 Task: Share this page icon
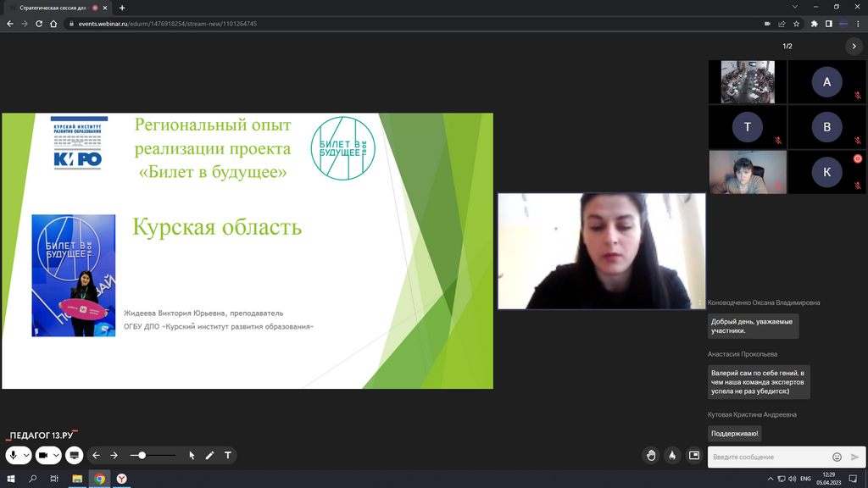[x=782, y=24]
